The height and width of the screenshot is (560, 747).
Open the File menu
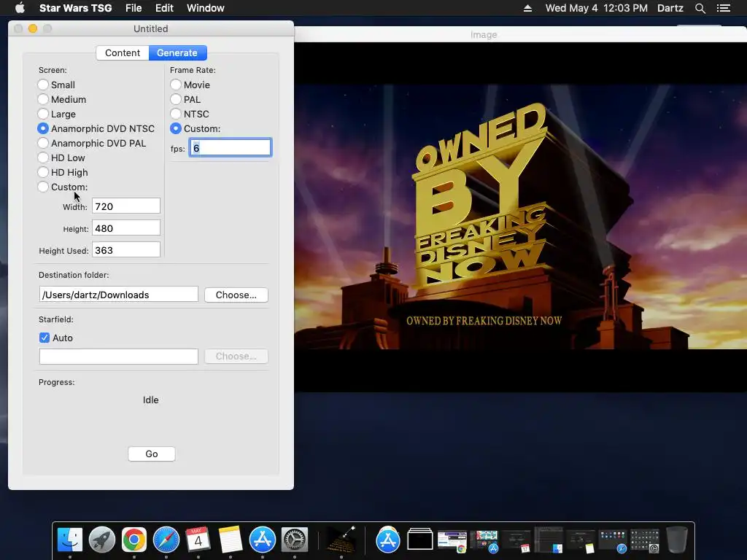133,8
